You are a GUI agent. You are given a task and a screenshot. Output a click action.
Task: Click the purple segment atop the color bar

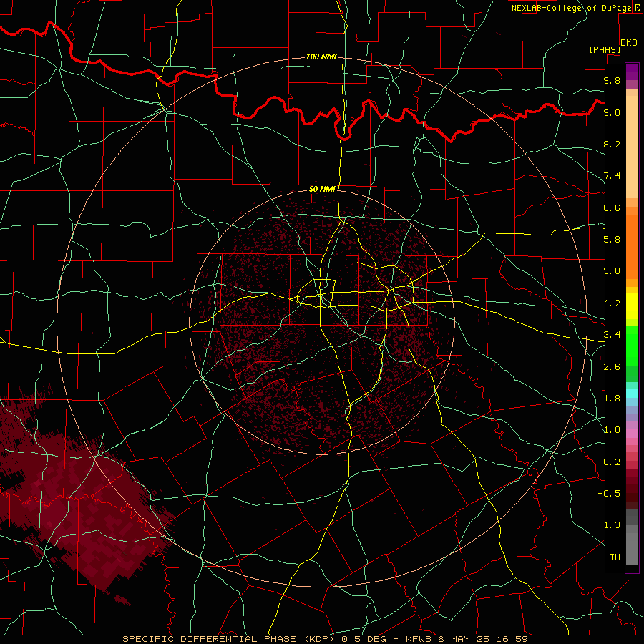[x=632, y=72]
